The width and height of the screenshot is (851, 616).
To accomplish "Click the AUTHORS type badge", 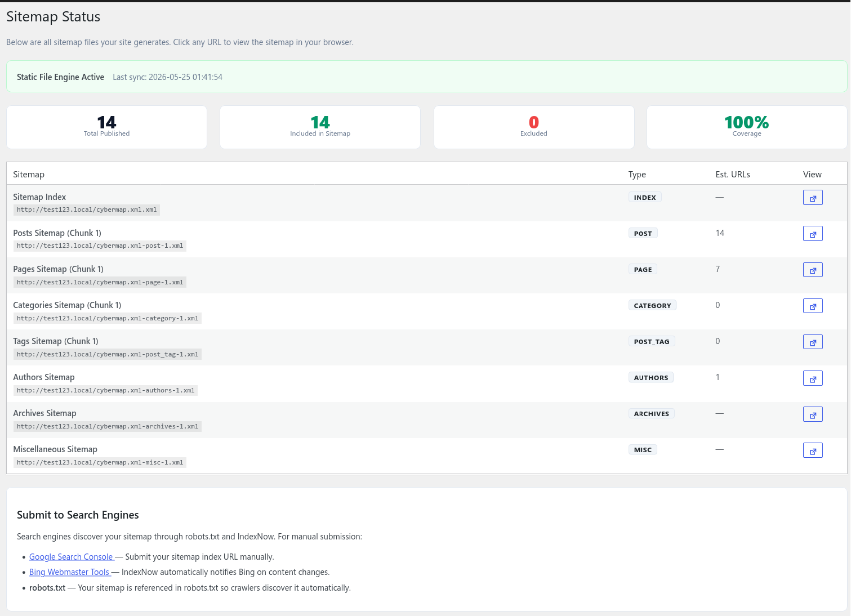I will click(651, 378).
